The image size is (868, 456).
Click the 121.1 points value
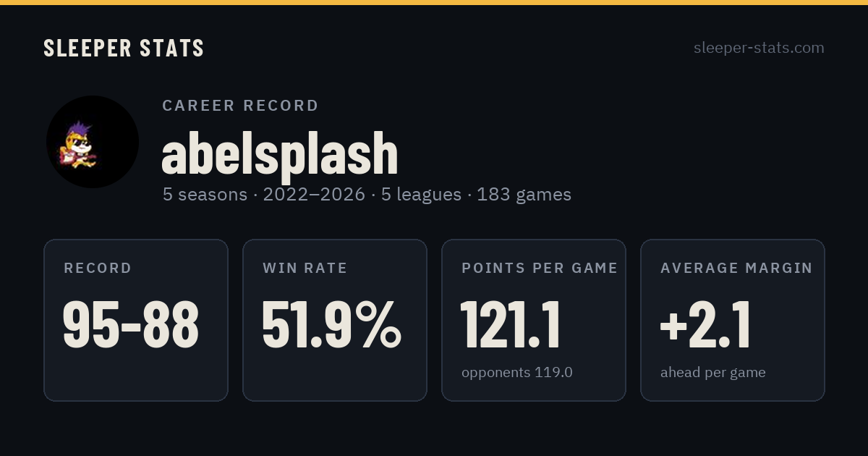(x=511, y=325)
